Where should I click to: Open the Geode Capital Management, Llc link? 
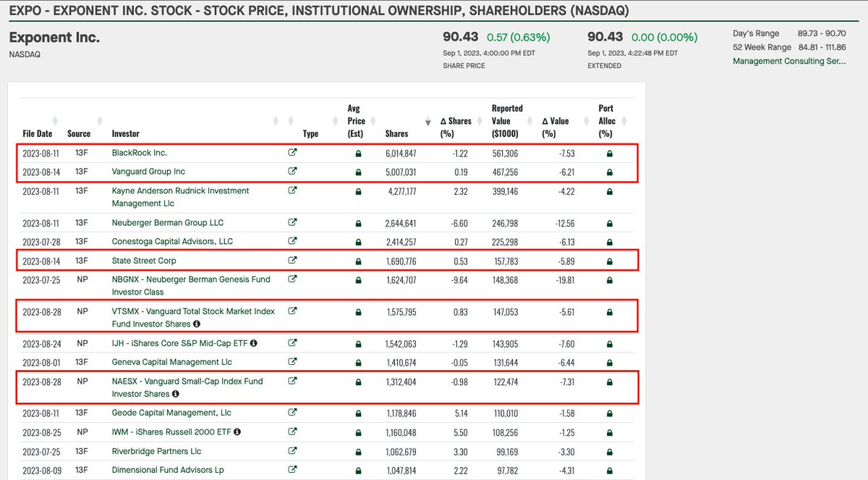coord(171,413)
